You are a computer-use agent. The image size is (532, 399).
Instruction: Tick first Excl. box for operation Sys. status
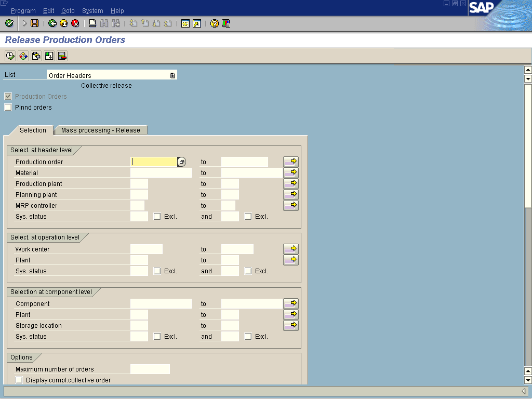pyautogui.click(x=157, y=271)
